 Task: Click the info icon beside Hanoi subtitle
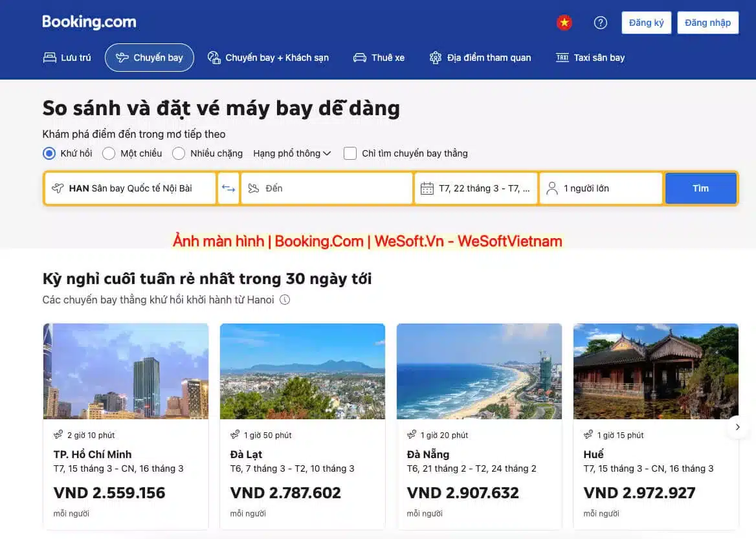coord(285,300)
